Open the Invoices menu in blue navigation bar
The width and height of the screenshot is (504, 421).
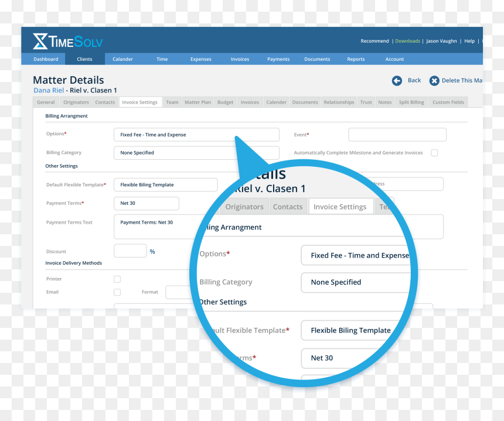coord(240,59)
